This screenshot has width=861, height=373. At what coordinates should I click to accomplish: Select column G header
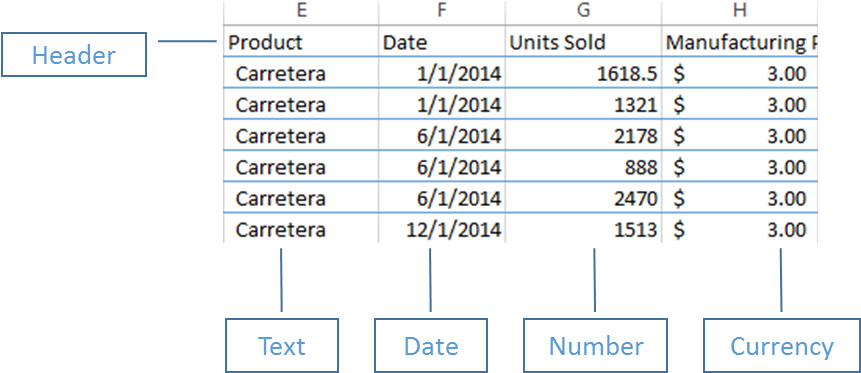tap(584, 12)
